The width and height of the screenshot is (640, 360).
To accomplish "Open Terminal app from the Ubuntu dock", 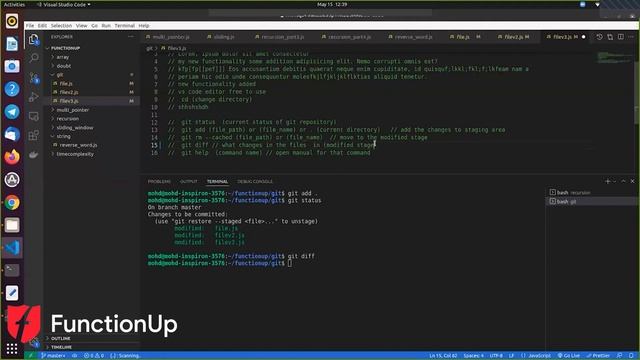I will (x=12, y=270).
